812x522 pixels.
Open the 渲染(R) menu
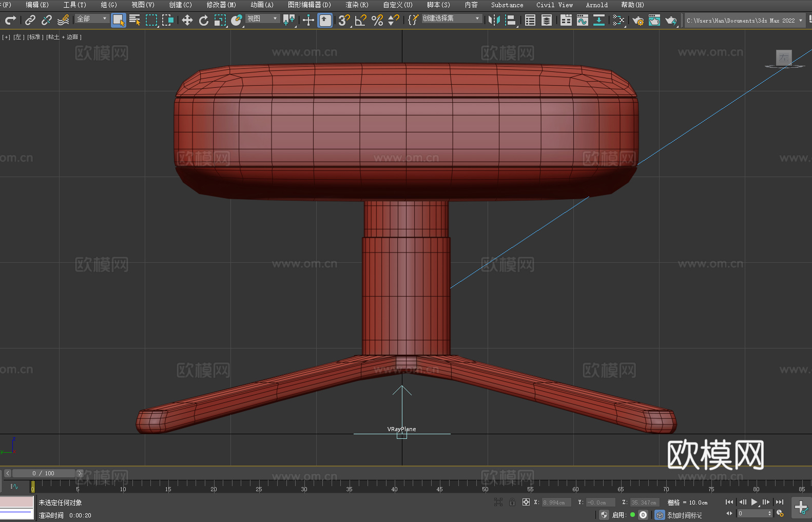[x=357, y=5]
